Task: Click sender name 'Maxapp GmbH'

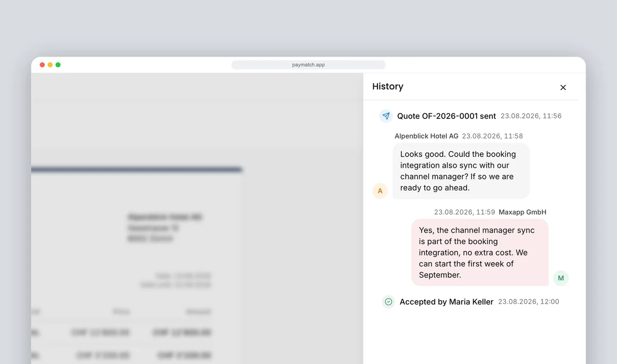Action: 522,212
